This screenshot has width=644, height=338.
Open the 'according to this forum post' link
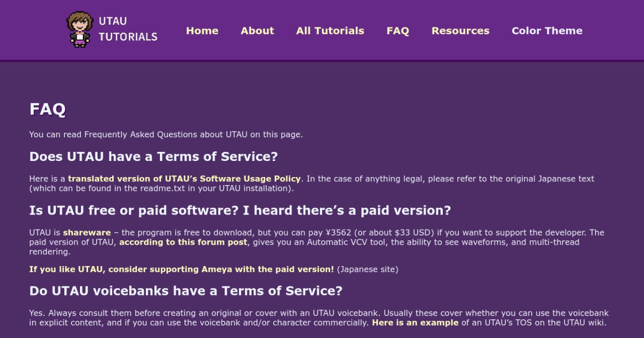point(183,242)
